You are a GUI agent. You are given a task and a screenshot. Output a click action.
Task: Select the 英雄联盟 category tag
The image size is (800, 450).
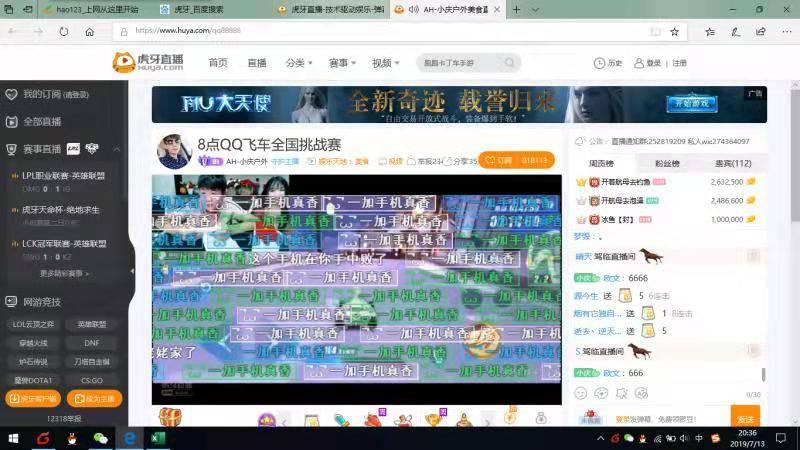tap(92, 324)
